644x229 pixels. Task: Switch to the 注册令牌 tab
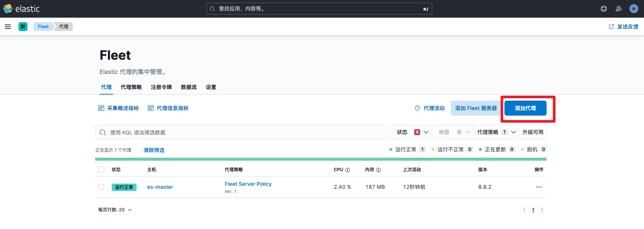[161, 87]
